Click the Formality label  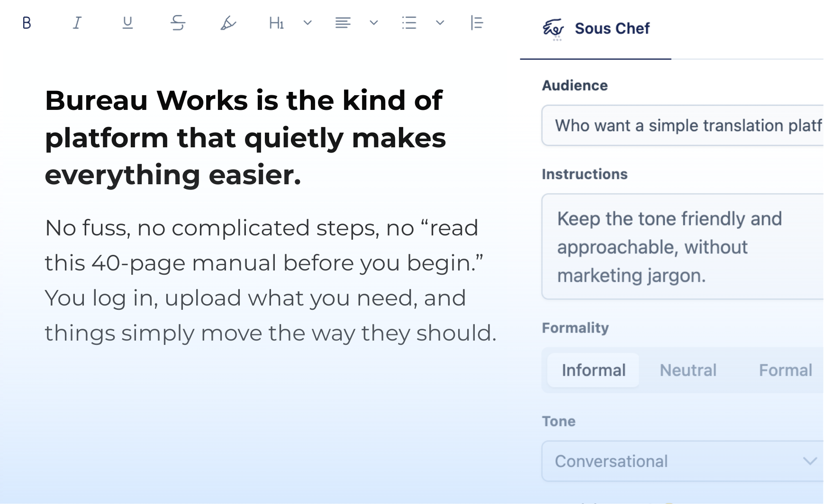[575, 328]
